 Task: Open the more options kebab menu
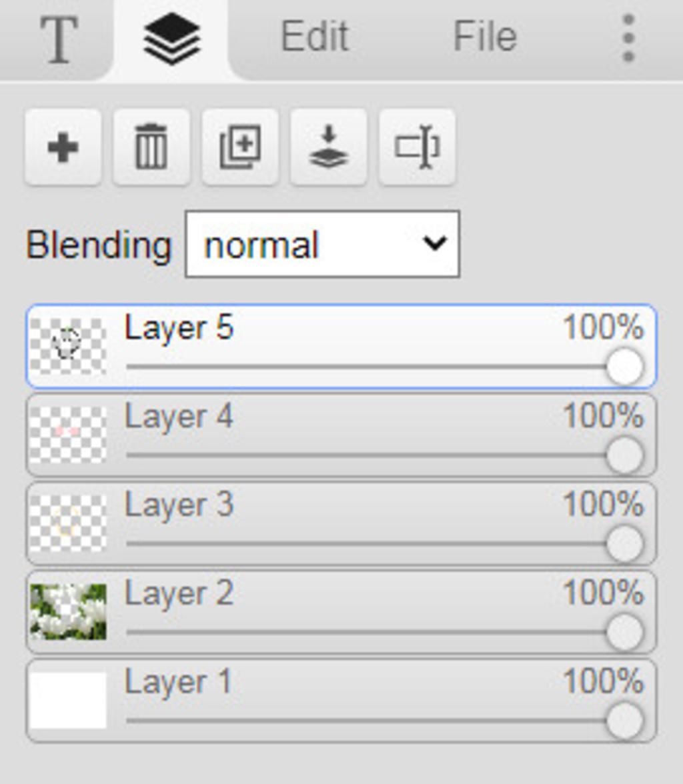pos(628,38)
